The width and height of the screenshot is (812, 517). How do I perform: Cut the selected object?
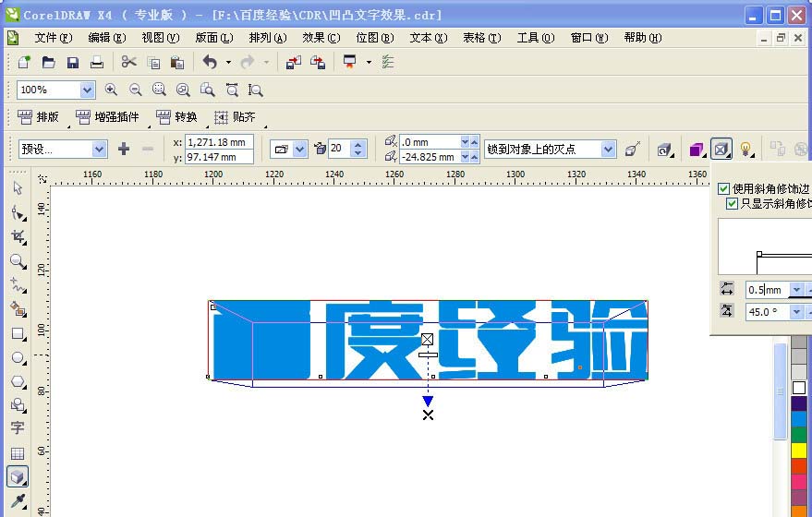(128, 62)
